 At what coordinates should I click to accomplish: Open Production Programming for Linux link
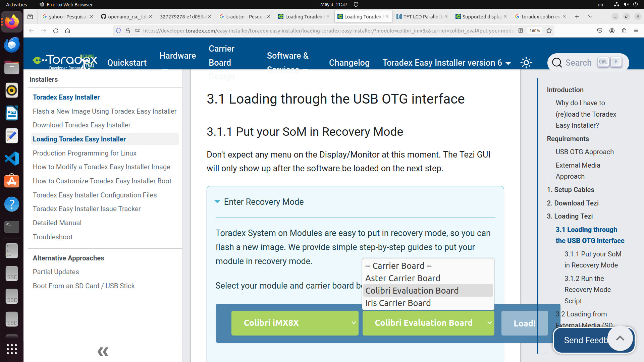[85, 153]
